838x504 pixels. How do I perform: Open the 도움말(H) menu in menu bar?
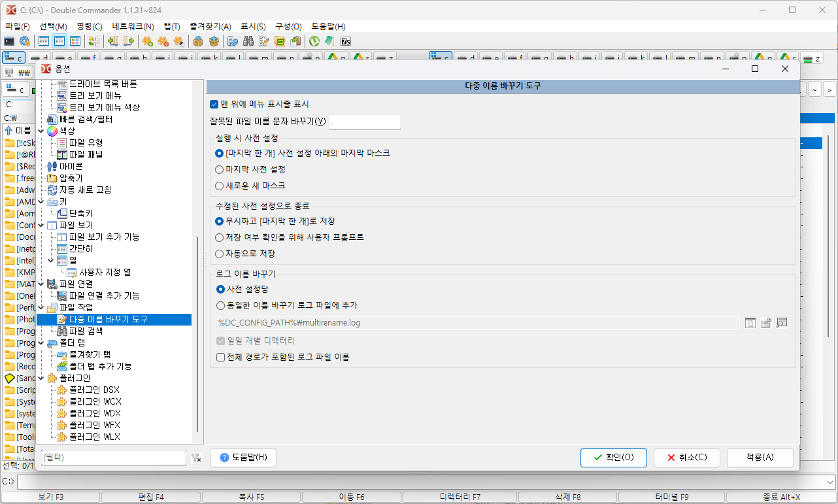pos(328,27)
